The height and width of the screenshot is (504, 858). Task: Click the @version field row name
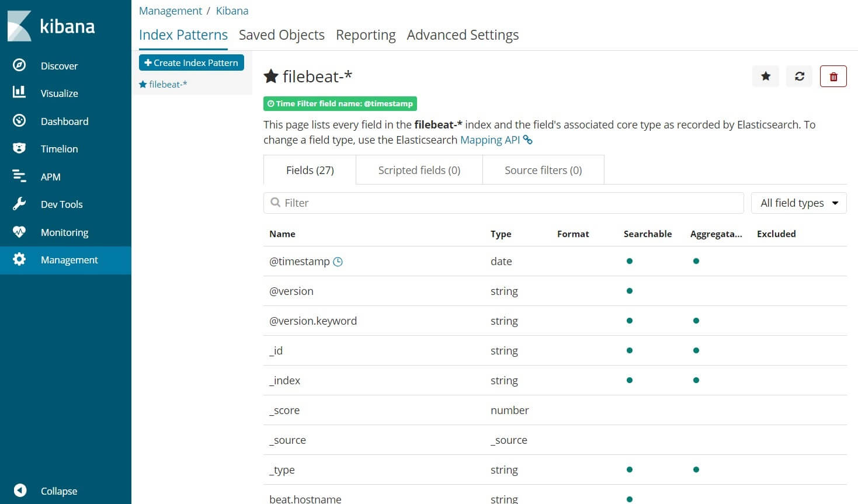tap(291, 291)
